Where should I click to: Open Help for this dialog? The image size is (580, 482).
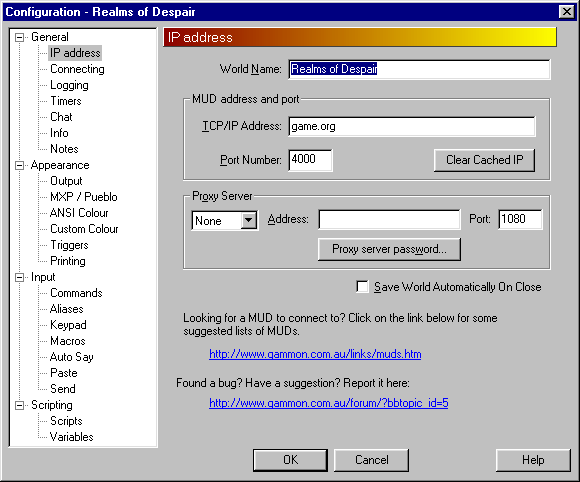tap(533, 460)
